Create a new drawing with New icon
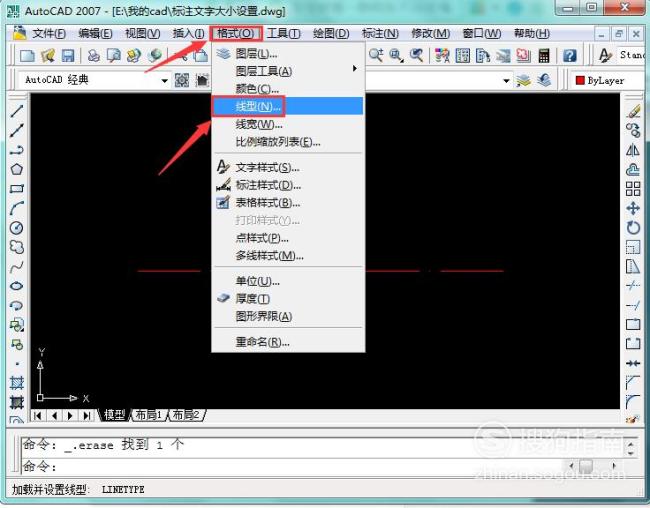650x508 pixels. pyautogui.click(x=27, y=55)
